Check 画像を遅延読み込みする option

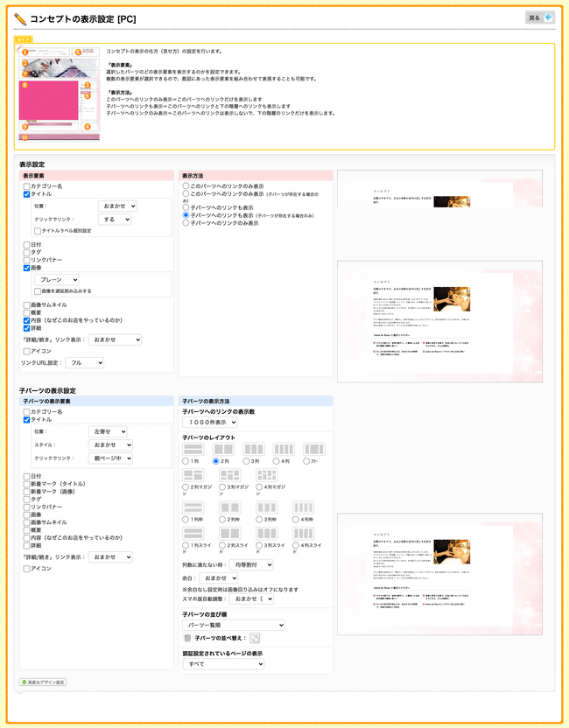(x=37, y=290)
